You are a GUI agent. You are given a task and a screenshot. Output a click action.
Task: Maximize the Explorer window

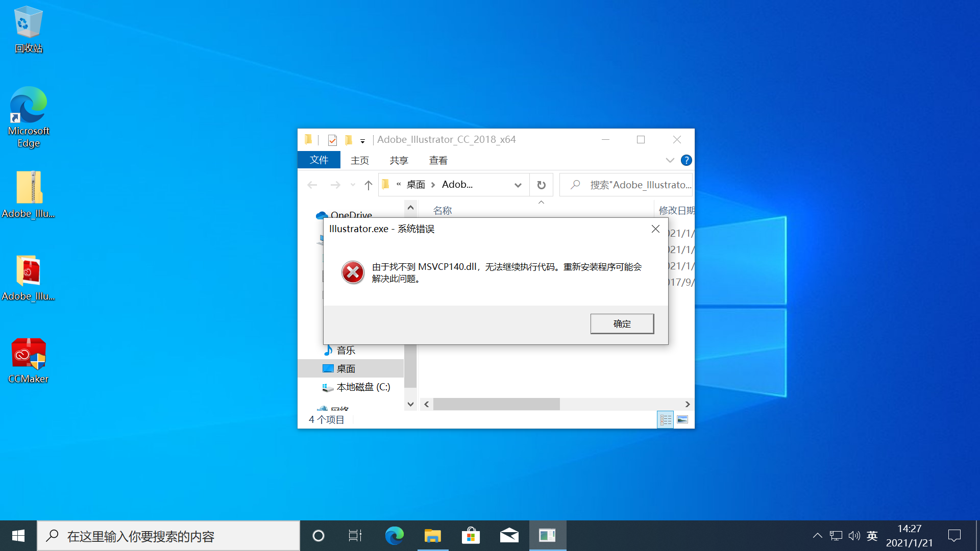coord(641,139)
